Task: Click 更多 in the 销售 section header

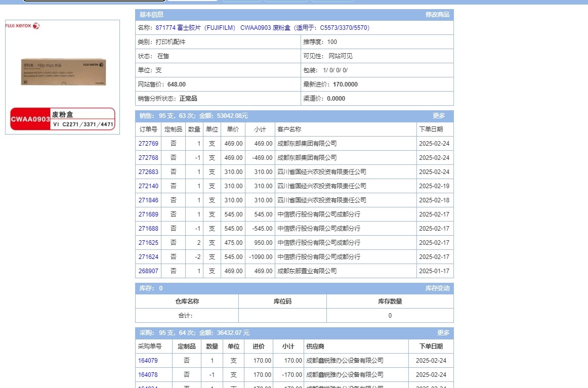Action: 439,116
